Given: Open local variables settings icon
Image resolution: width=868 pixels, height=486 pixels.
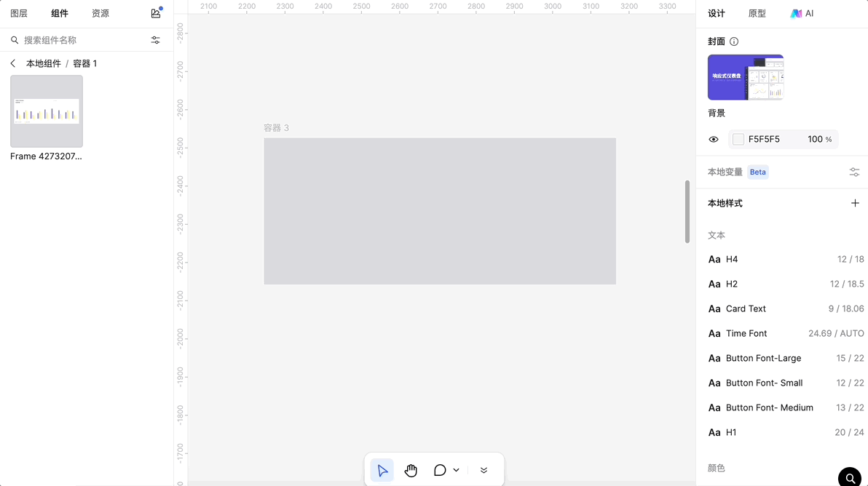Looking at the screenshot, I should (x=854, y=172).
